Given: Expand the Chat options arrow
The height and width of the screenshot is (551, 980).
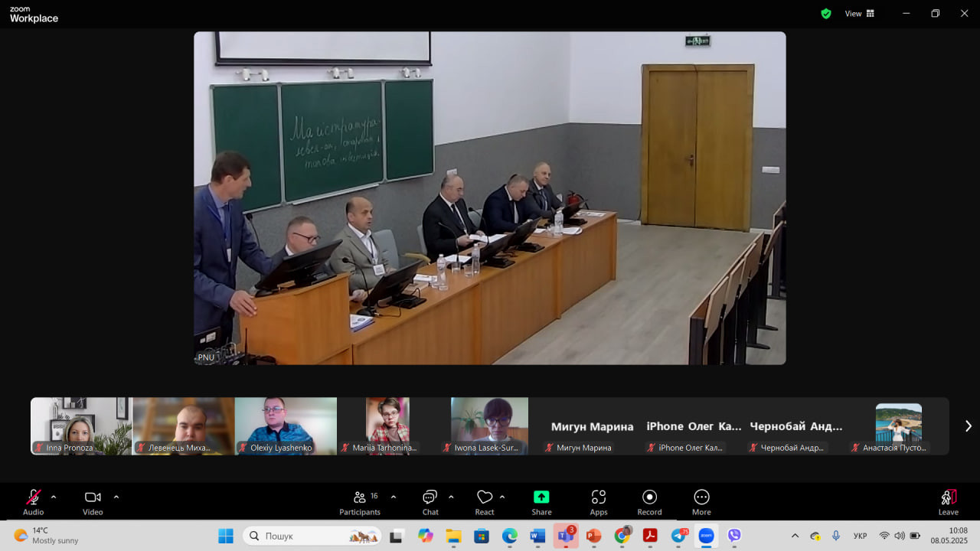Looking at the screenshot, I should (451, 497).
